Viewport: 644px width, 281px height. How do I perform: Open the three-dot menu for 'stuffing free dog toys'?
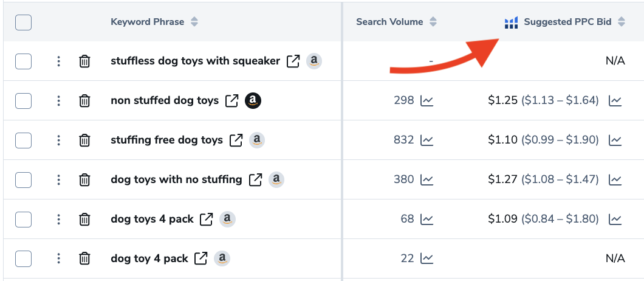coord(58,140)
